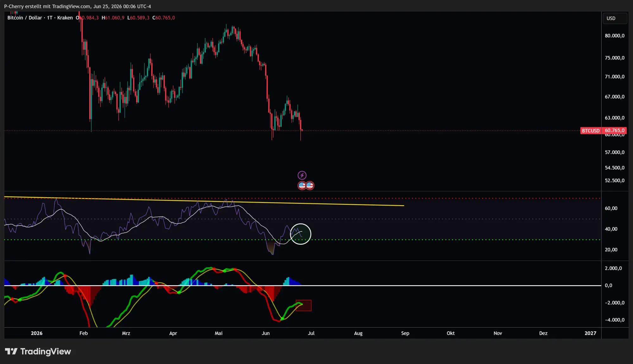
Task: Click the 57.000,0 price axis label
Action: (x=615, y=152)
